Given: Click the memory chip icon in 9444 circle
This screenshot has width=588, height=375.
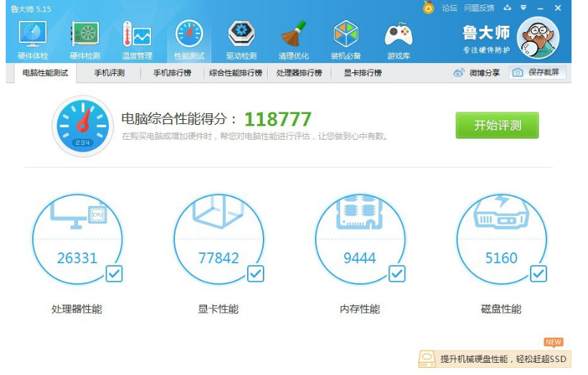Looking at the screenshot, I should click(x=360, y=212).
